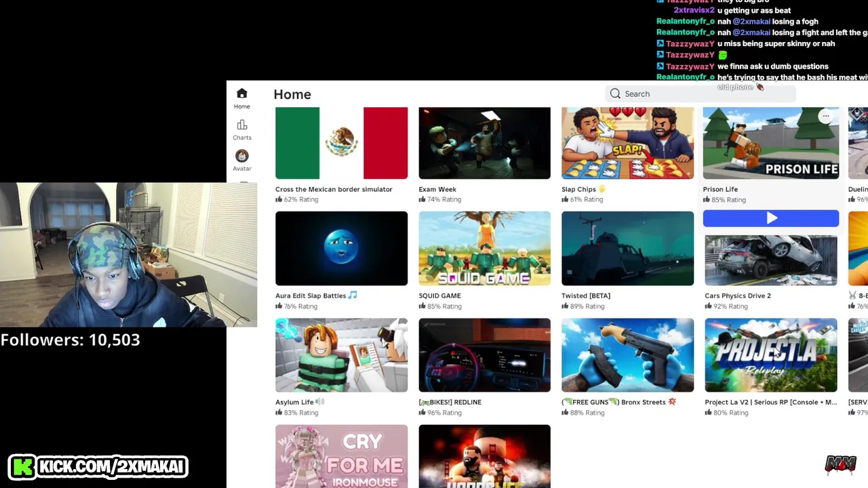Open the Twisted [BETA] thumbnail
Screen dimensions: 868x488
[x=627, y=248]
